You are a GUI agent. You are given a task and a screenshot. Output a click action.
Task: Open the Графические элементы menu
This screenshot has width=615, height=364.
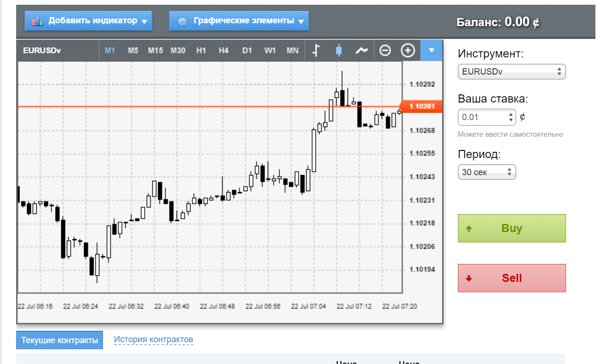point(239,21)
